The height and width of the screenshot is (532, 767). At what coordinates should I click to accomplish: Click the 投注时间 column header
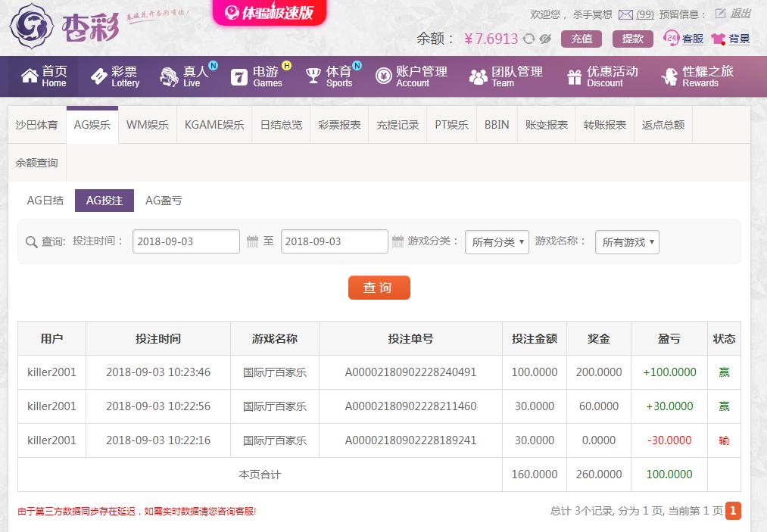point(158,338)
